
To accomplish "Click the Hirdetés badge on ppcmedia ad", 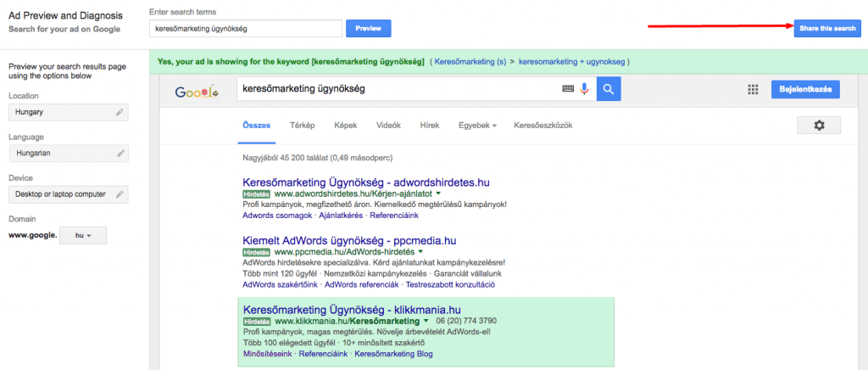I will 257,253.
